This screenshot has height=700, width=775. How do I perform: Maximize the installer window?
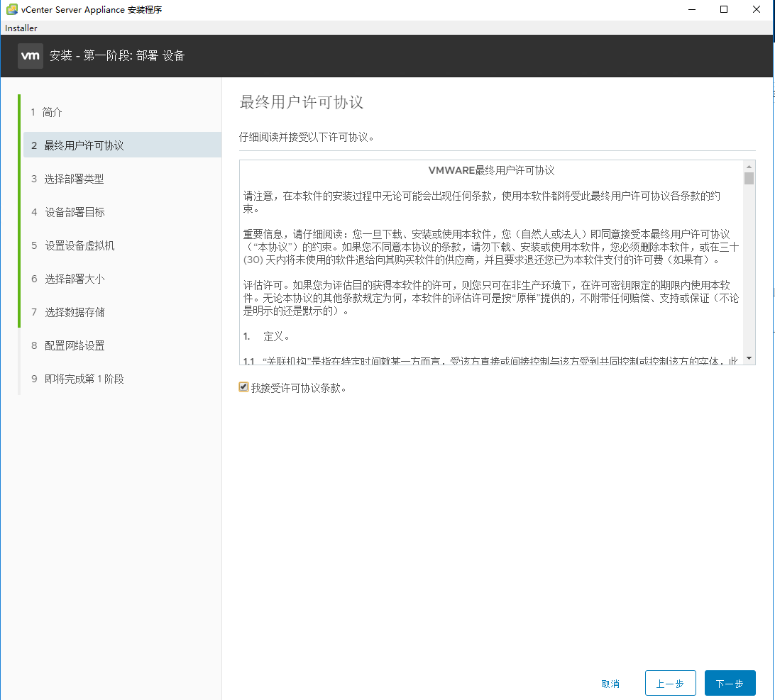[x=724, y=9]
